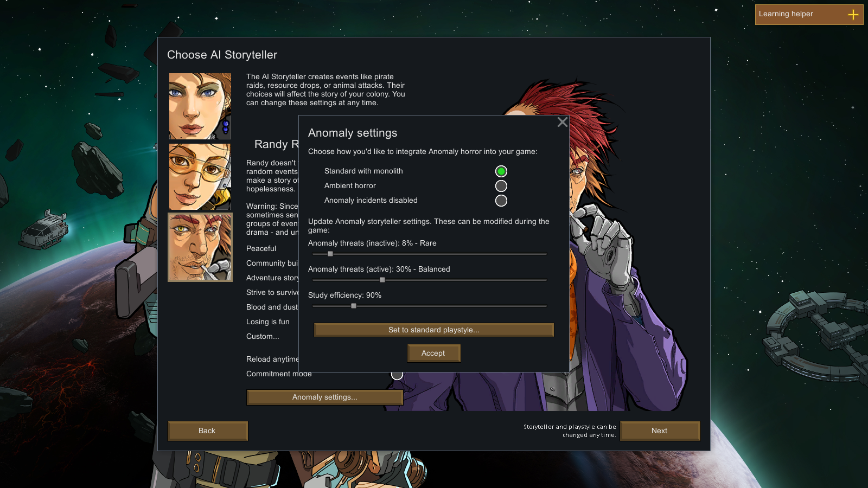
Task: Choose Strive to survive difficulty
Action: [272, 292]
